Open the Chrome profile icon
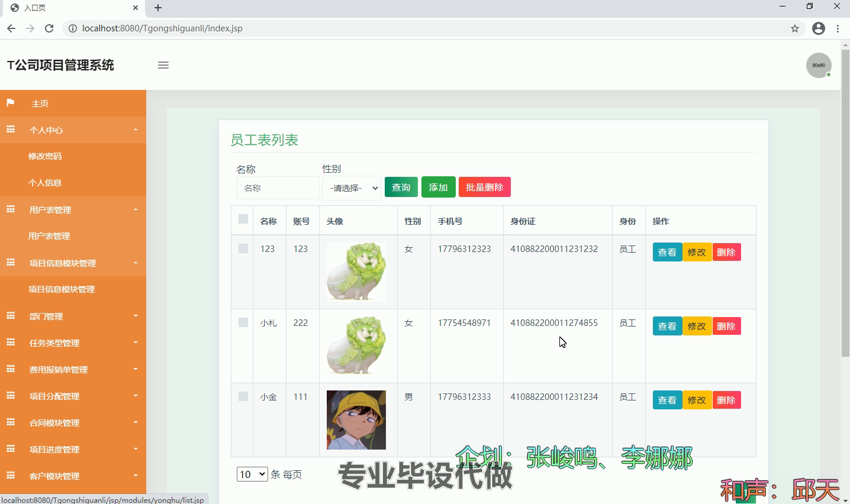This screenshot has height=504, width=850. pos(819,28)
